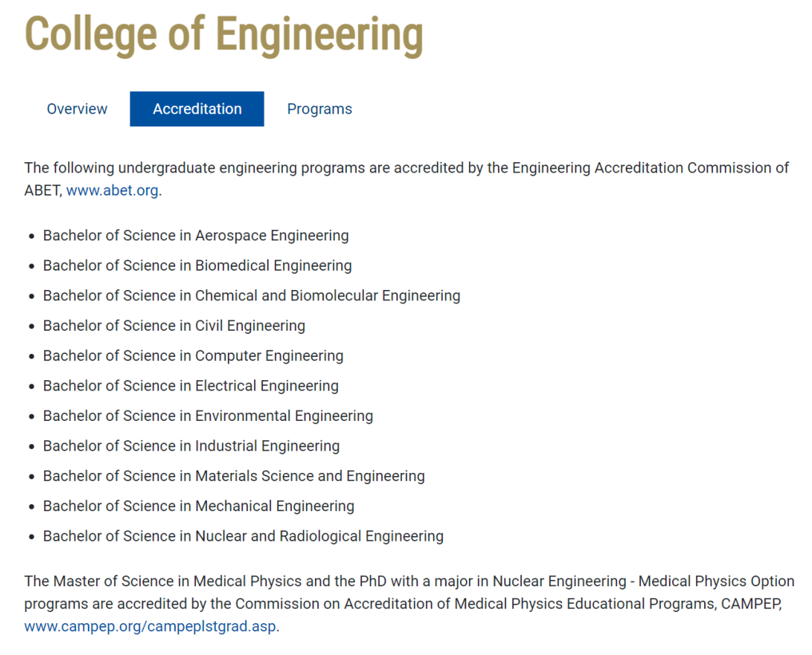Click the Biomedical Engineering list item
Viewport: 812px width, 655px height.
coord(197,266)
